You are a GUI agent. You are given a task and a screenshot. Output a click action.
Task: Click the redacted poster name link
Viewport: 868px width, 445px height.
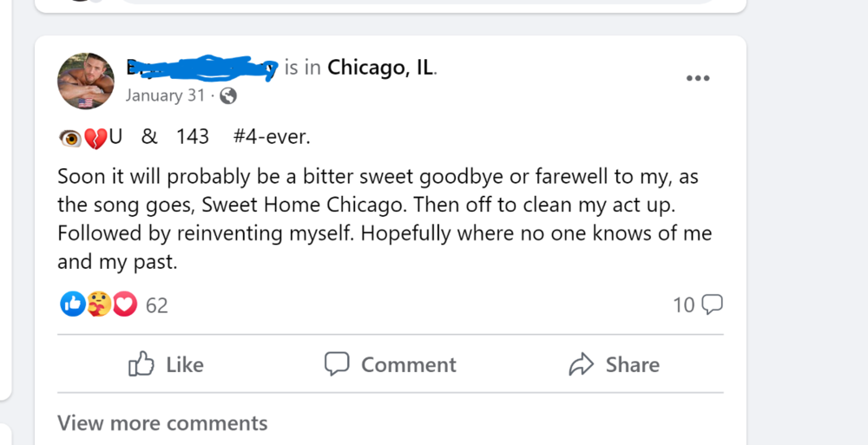click(x=201, y=69)
